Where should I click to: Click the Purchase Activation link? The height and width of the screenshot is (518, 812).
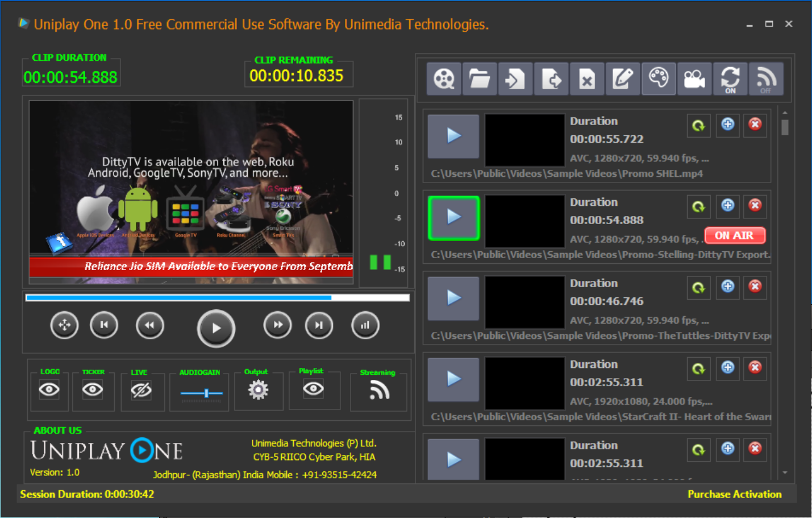pyautogui.click(x=735, y=494)
